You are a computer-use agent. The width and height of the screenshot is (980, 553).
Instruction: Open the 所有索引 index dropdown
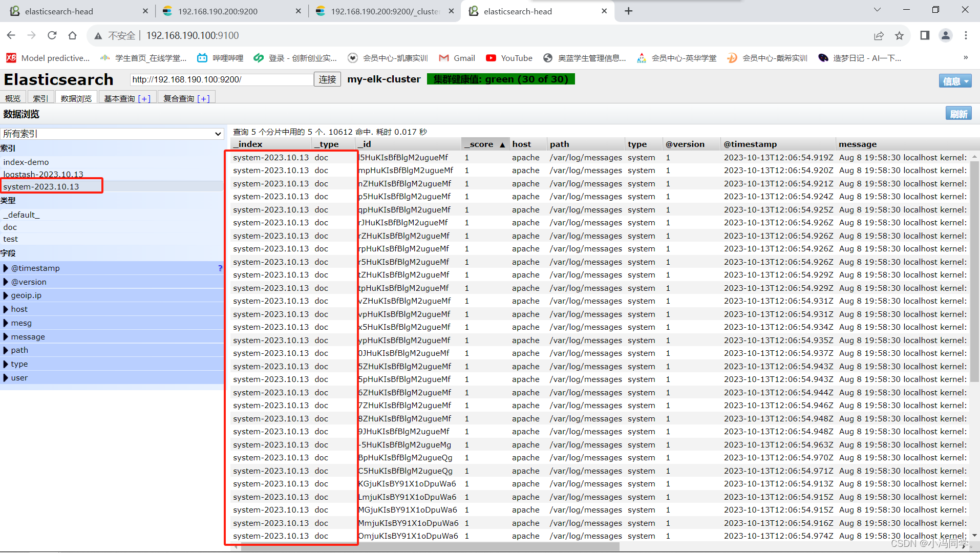(112, 134)
